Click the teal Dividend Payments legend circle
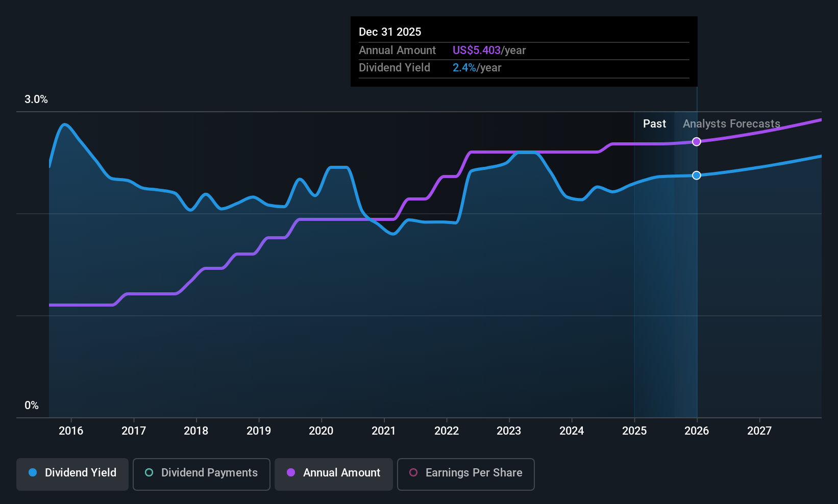838x504 pixels. (149, 473)
